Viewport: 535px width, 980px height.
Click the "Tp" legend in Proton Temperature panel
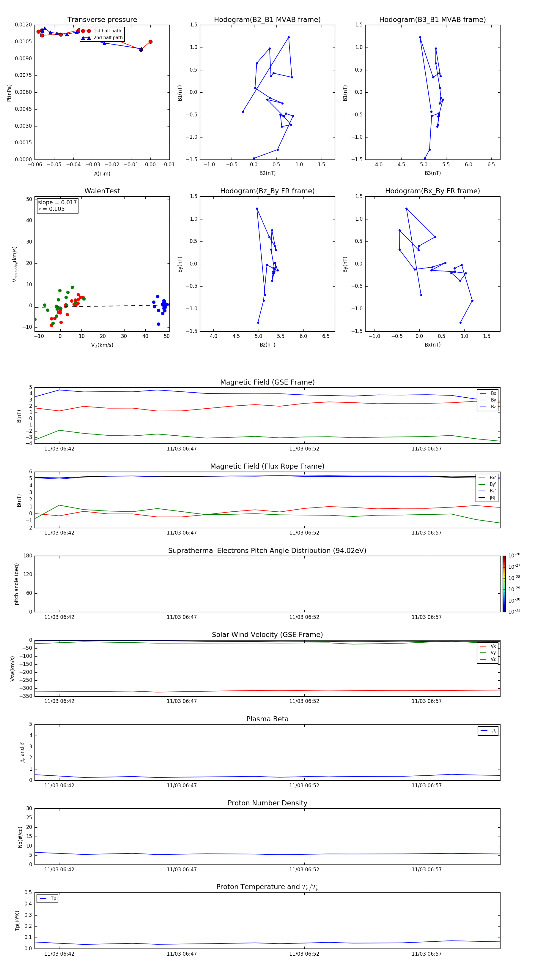pyautogui.click(x=48, y=899)
